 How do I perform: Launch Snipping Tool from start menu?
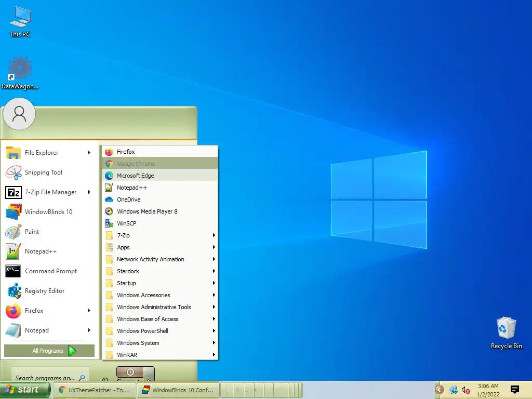(x=49, y=172)
